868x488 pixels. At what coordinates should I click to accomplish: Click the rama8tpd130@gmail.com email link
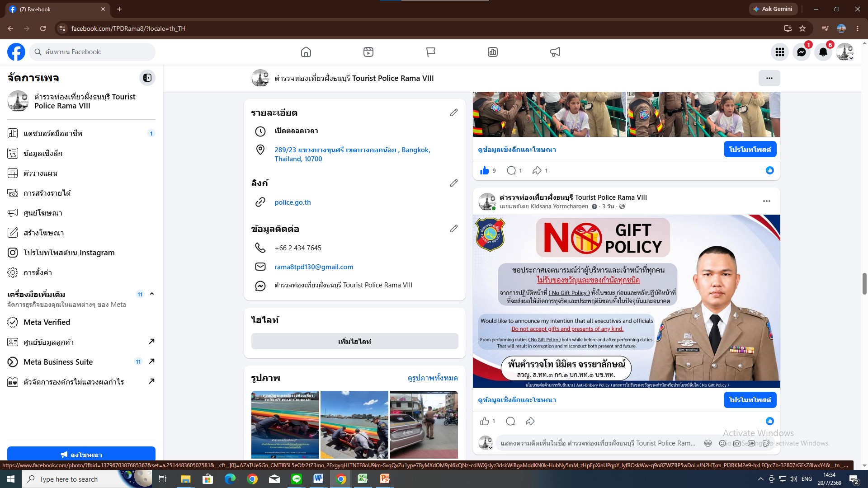click(x=314, y=267)
